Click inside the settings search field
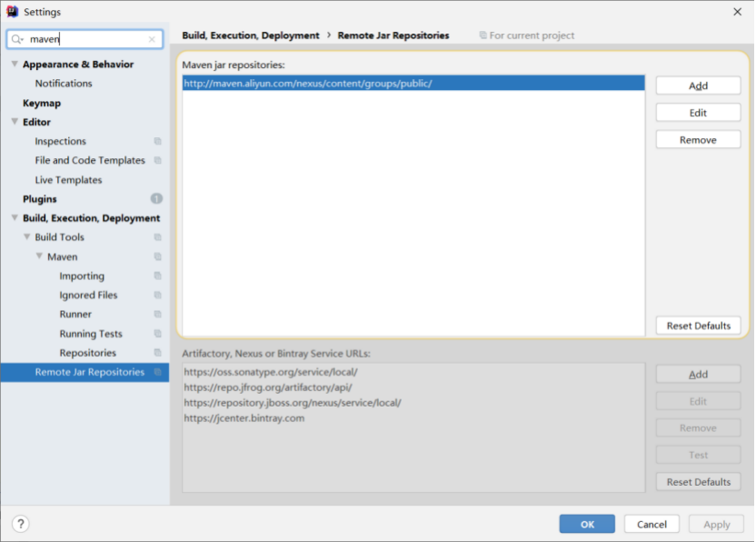756x542 pixels. coord(85,39)
